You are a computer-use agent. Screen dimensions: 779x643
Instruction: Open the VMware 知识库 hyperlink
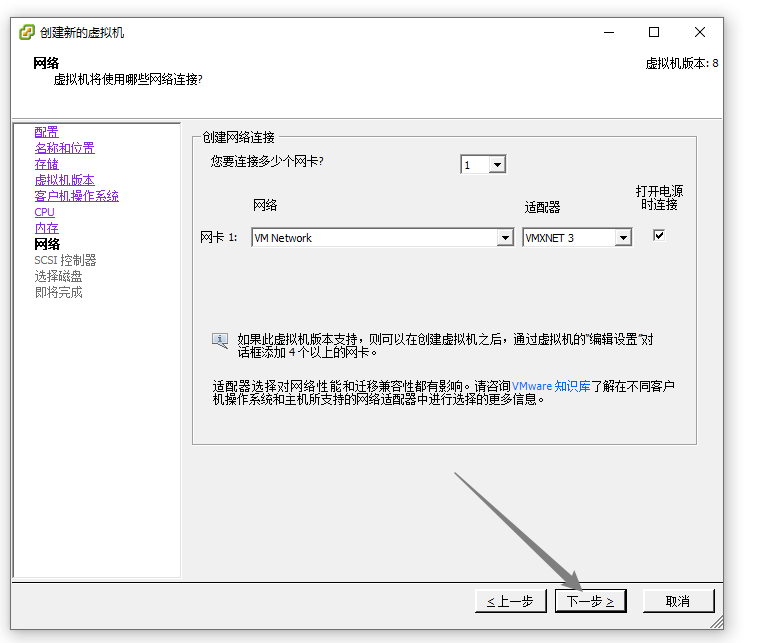coord(551,386)
